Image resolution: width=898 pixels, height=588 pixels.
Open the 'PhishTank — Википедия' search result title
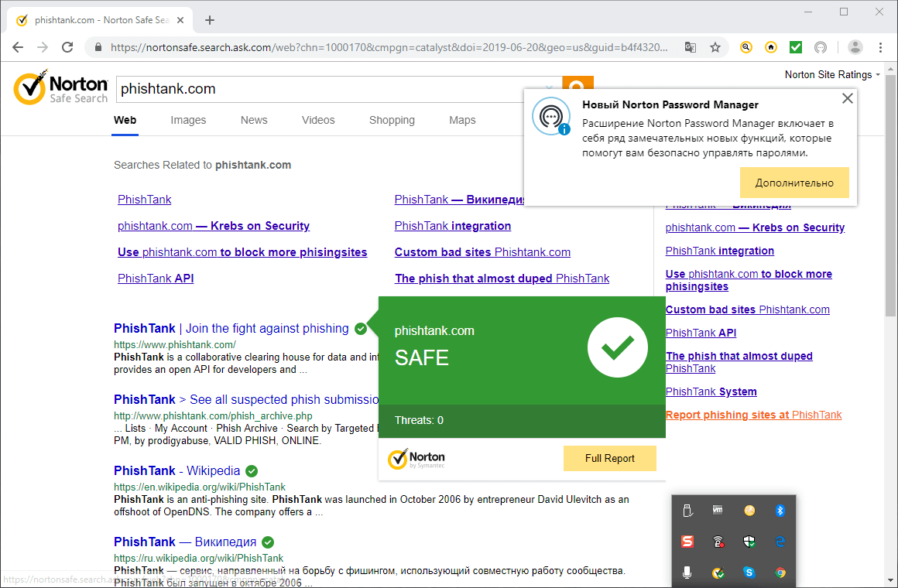[185, 542]
